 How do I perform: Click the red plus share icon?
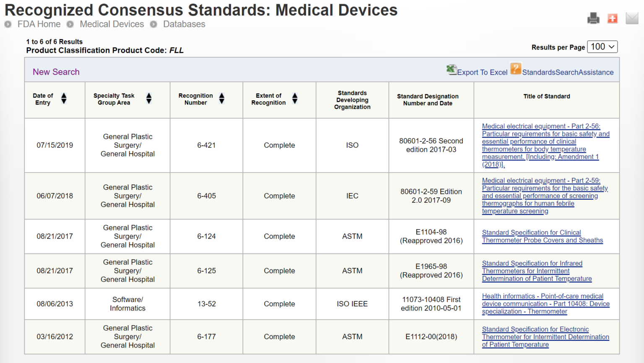[613, 18]
